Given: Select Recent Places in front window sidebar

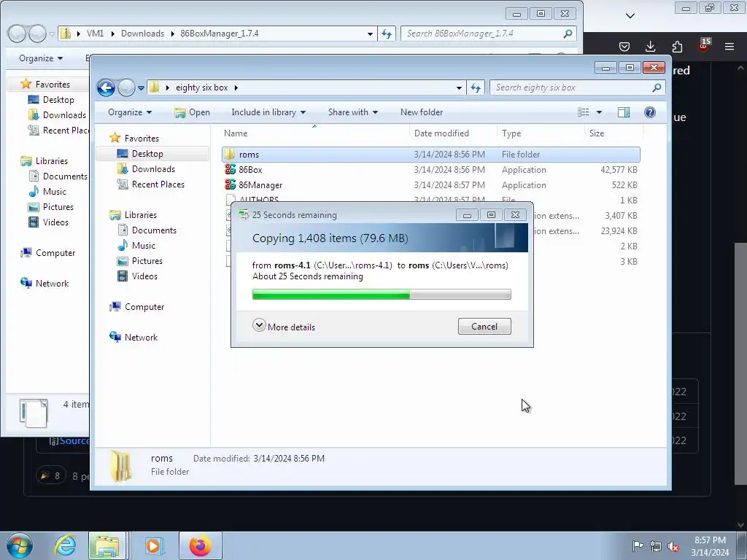Looking at the screenshot, I should (158, 184).
